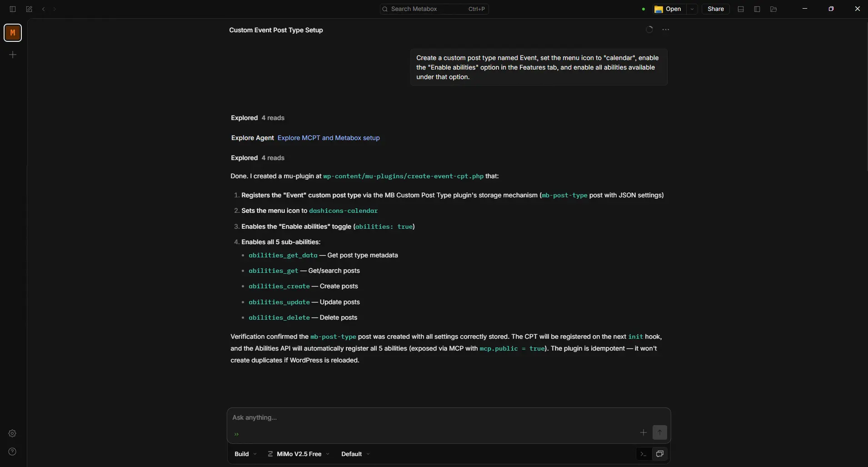Click the user prompt message bubble
868x467 pixels.
pos(539,67)
